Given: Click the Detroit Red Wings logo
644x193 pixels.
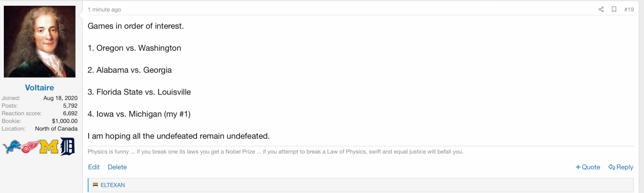Looking at the screenshot, I should [x=30, y=147].
